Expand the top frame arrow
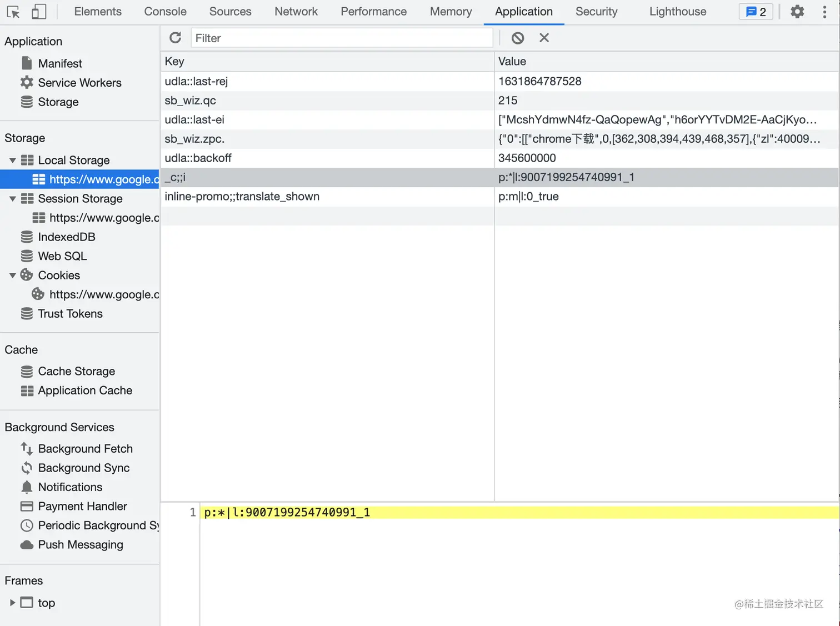840x626 pixels. (x=12, y=603)
